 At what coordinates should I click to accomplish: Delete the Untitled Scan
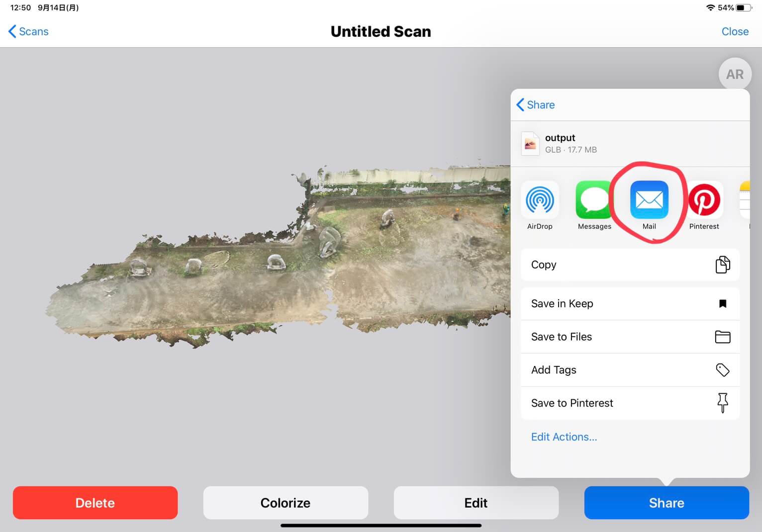[x=95, y=503]
